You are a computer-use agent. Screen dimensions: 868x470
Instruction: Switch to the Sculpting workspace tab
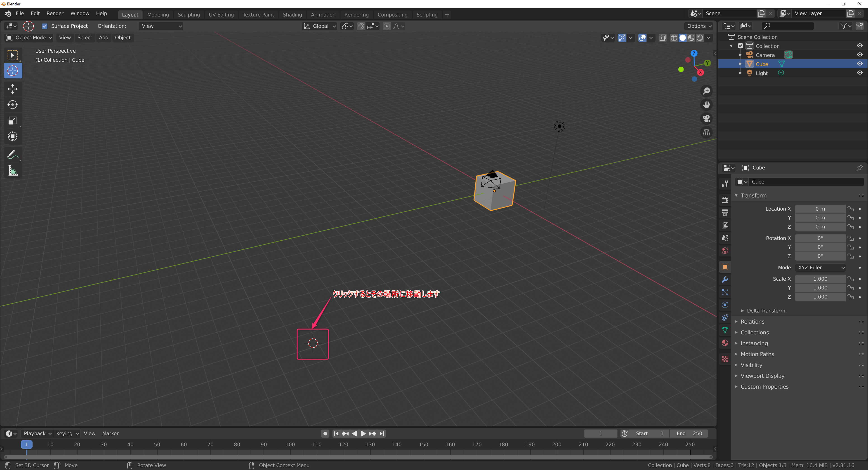click(x=189, y=15)
